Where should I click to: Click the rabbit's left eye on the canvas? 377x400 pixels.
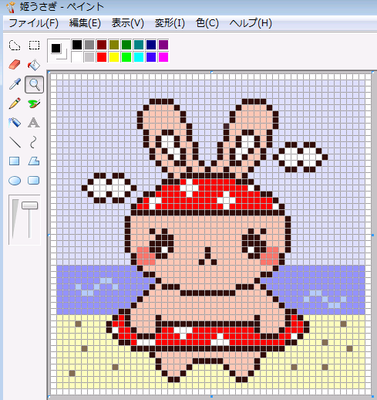tap(162, 244)
